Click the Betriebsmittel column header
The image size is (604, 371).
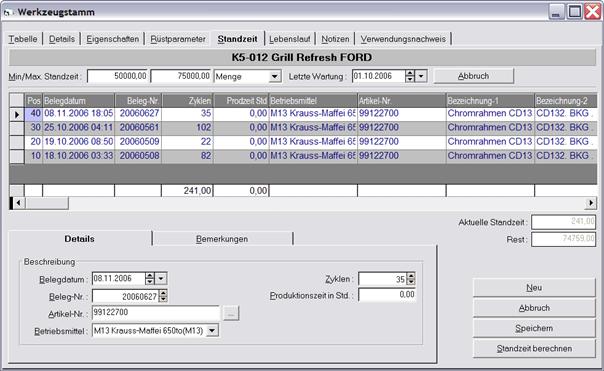313,101
